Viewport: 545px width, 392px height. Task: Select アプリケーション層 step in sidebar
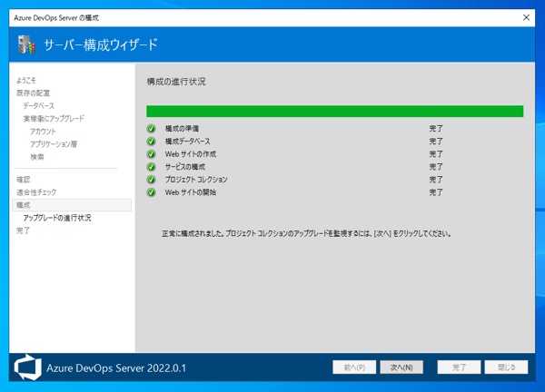click(x=54, y=144)
